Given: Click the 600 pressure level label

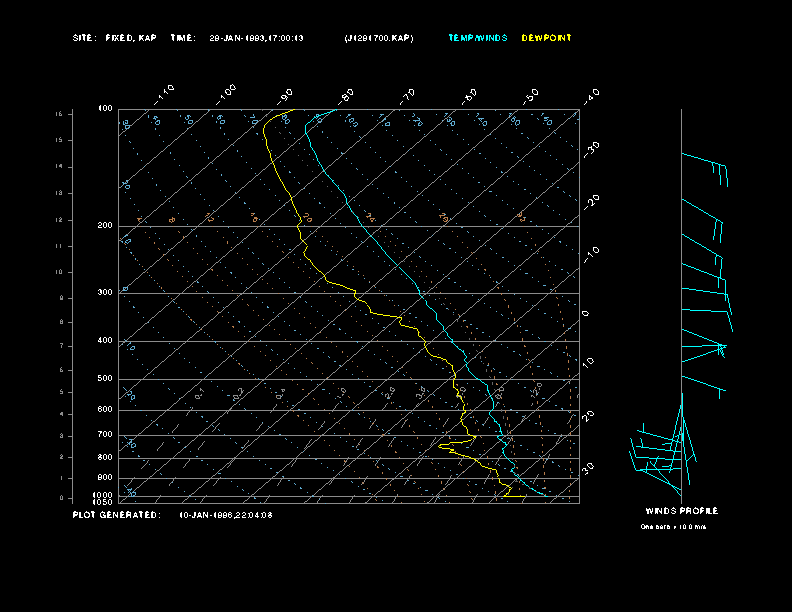Looking at the screenshot, I should pyautogui.click(x=105, y=410).
